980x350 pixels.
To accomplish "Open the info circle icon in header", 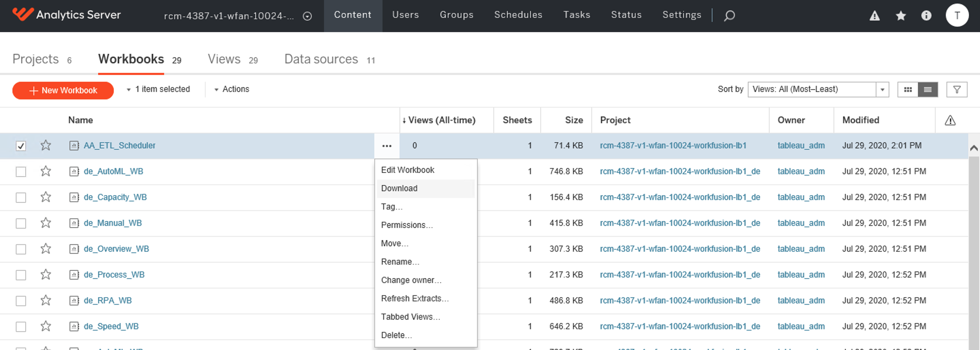I will click(926, 16).
